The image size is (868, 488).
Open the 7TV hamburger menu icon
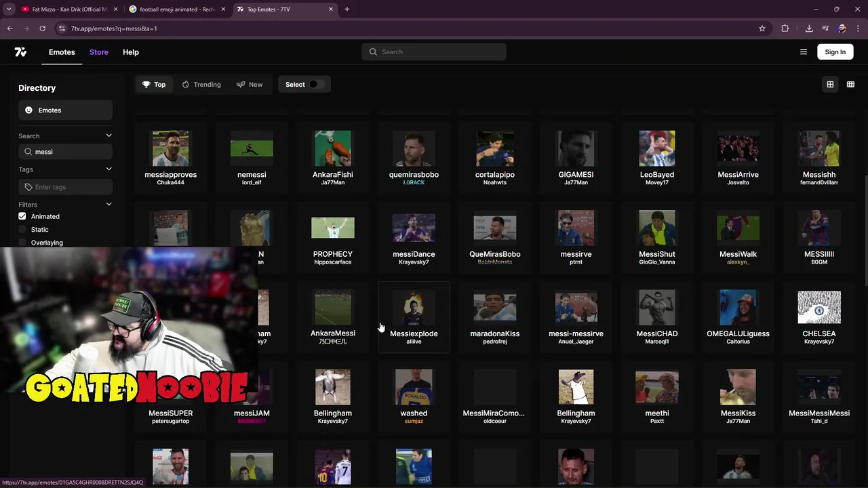click(804, 52)
